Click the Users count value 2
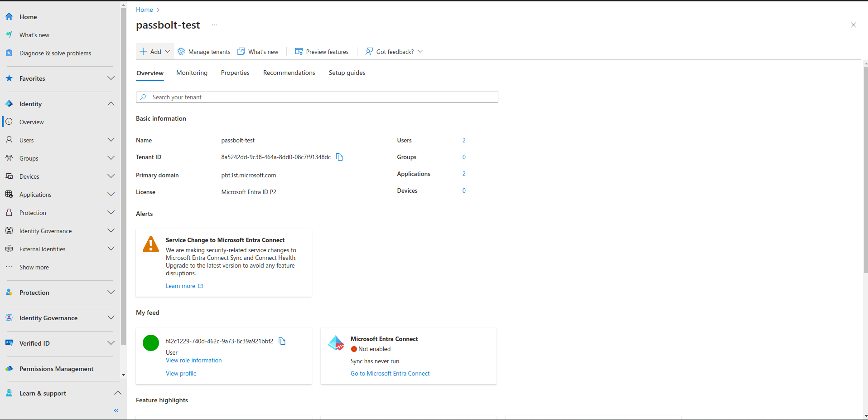 (464, 141)
